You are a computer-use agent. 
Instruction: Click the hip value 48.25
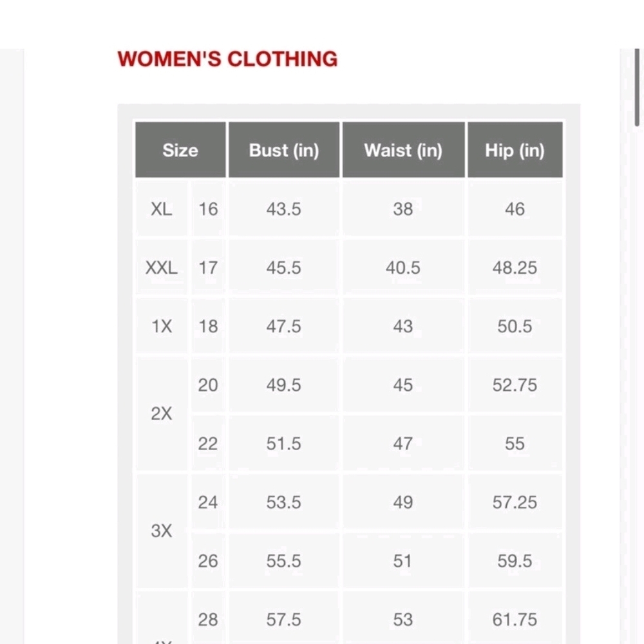tap(515, 267)
